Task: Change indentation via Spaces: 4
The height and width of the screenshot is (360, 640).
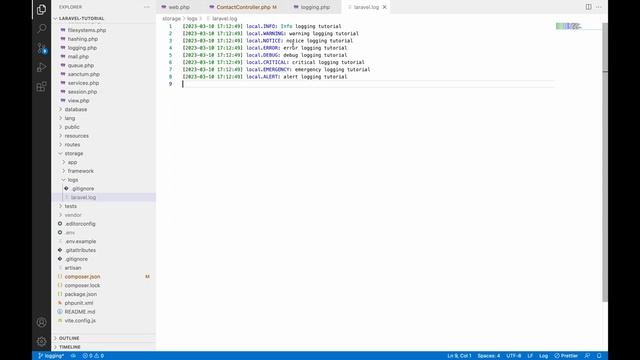Action: pos(489,356)
